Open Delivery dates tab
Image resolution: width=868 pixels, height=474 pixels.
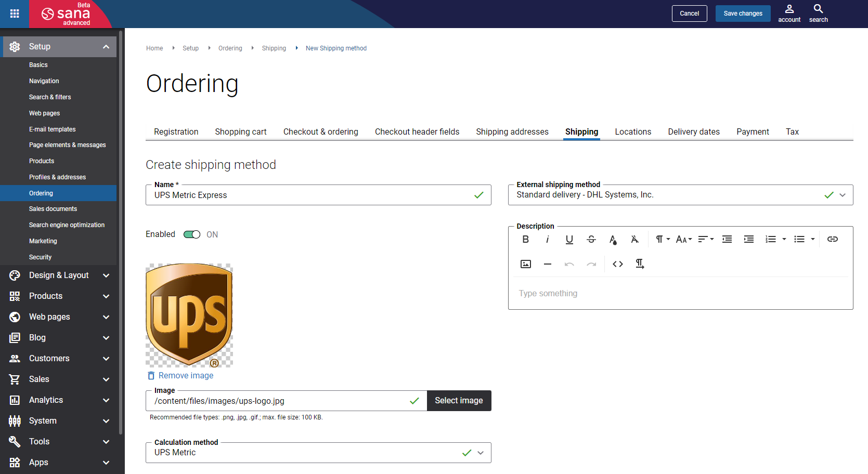[x=694, y=132]
